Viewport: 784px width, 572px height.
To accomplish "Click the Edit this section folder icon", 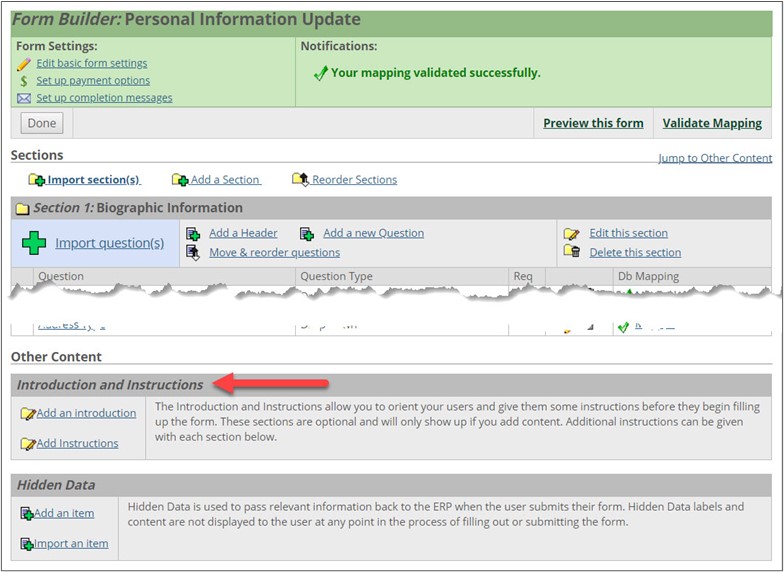I will pyautogui.click(x=572, y=234).
